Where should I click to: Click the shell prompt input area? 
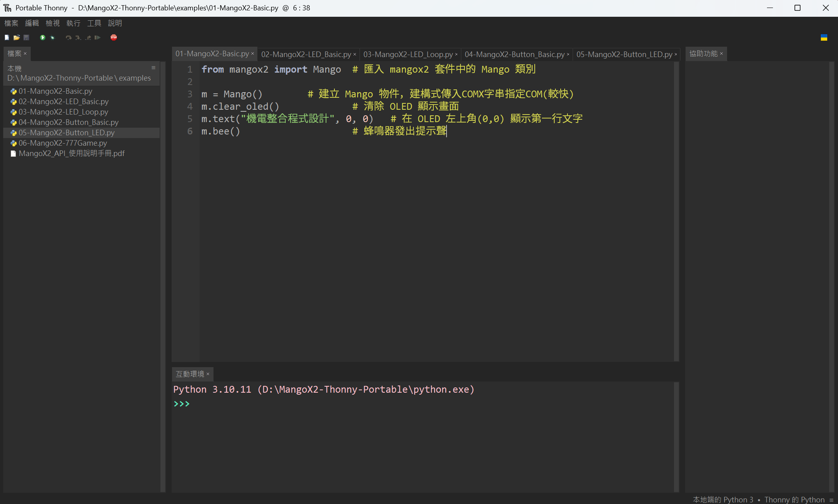point(425,404)
